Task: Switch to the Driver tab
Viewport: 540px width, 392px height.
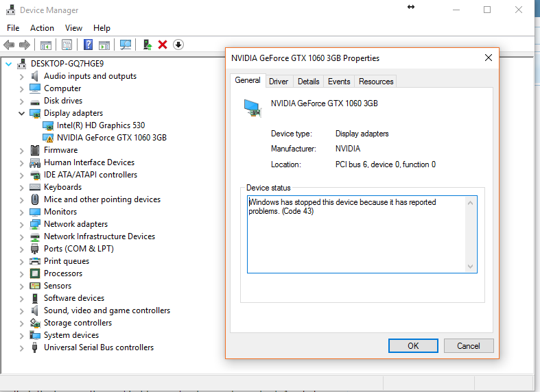Action: click(279, 82)
